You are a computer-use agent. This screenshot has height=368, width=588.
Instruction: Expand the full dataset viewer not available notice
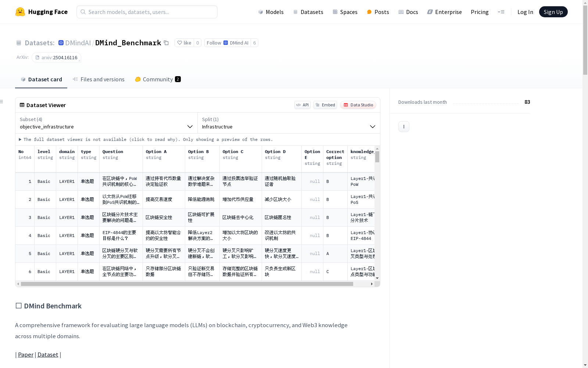[x=146, y=139]
